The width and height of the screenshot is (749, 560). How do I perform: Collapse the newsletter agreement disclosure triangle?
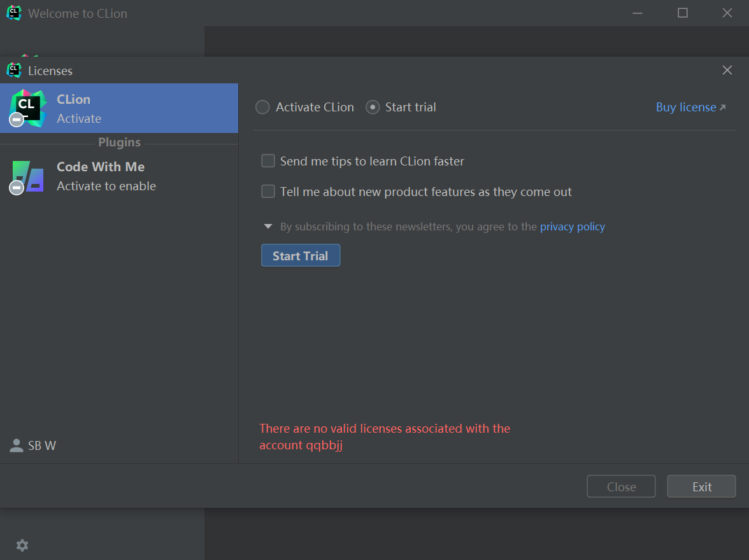coord(268,227)
